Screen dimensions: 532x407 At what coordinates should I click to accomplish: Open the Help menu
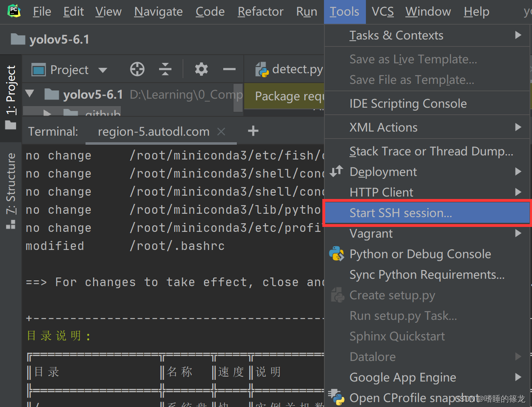click(476, 12)
